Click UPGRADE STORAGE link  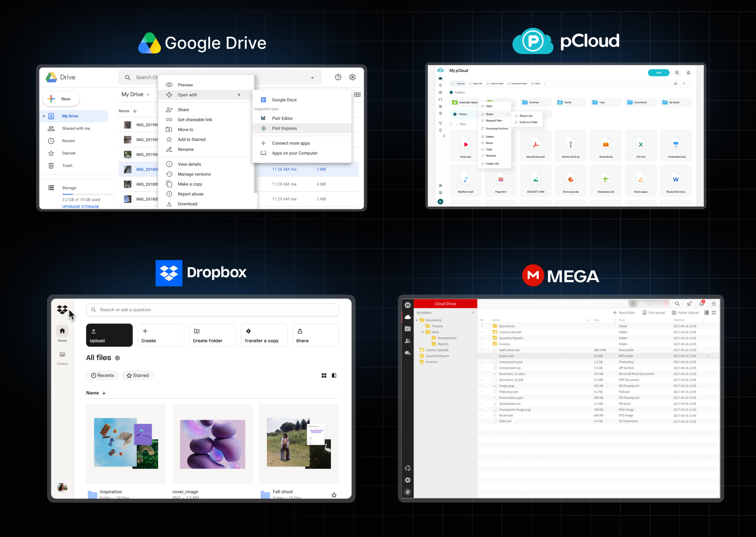[80, 207]
